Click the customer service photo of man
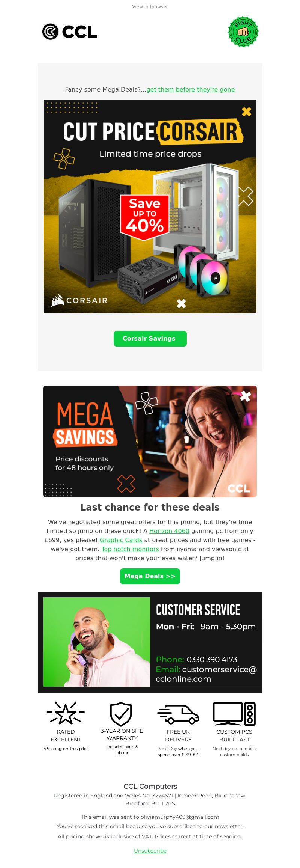The width and height of the screenshot is (300, 868). (97, 642)
